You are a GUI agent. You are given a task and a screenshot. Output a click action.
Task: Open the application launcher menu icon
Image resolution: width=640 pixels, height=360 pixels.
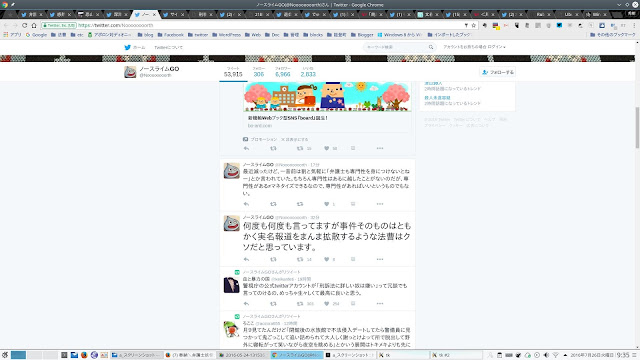[x=5, y=355]
